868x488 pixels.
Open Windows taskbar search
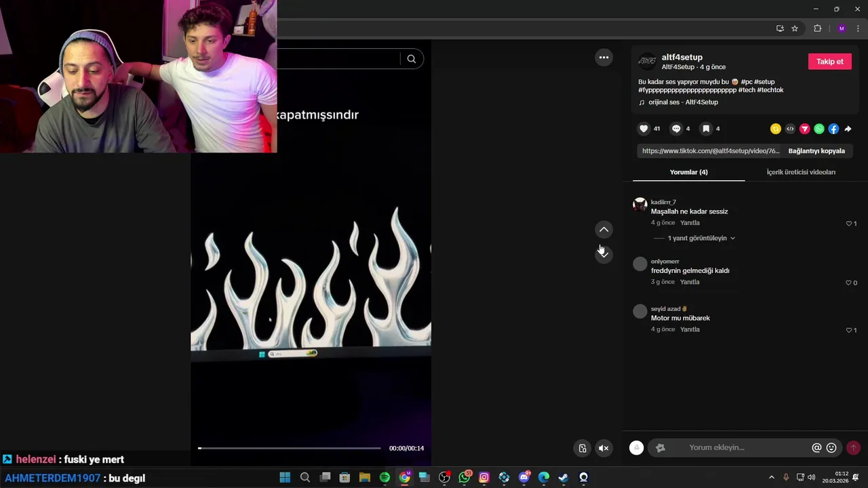[305, 477]
